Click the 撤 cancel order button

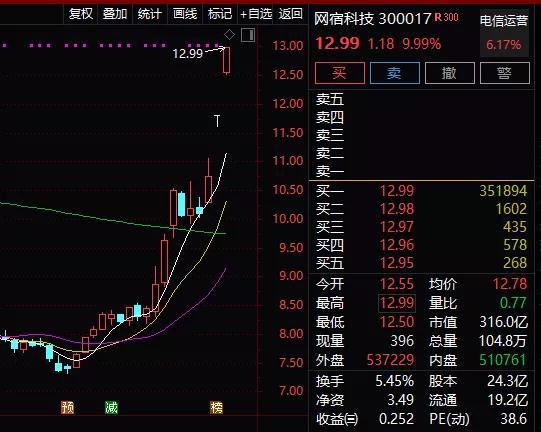coord(450,73)
